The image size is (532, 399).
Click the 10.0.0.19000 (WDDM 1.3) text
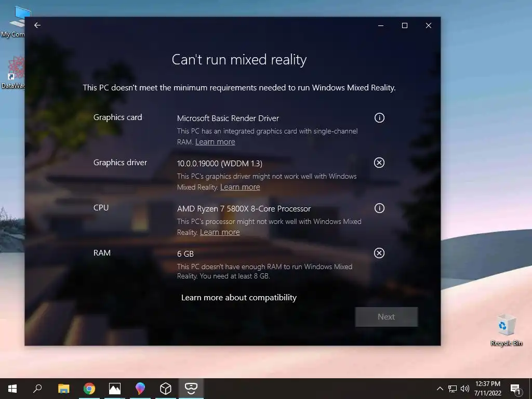click(x=220, y=164)
